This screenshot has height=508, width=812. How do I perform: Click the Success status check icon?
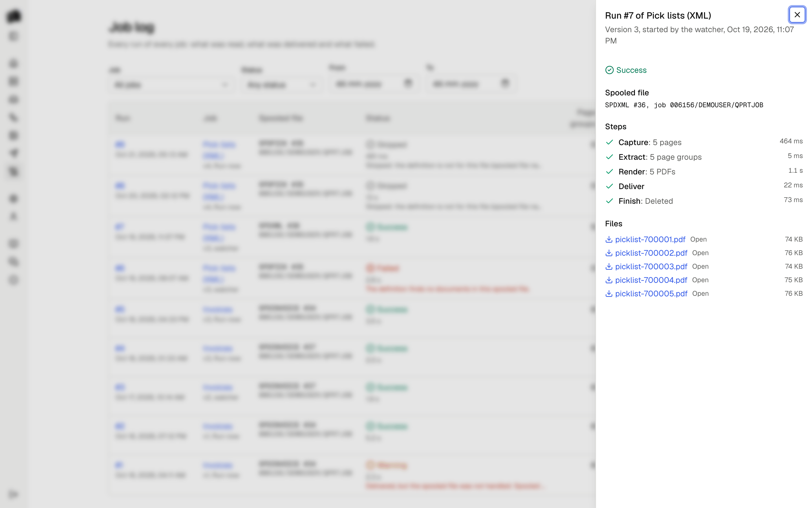pyautogui.click(x=609, y=70)
